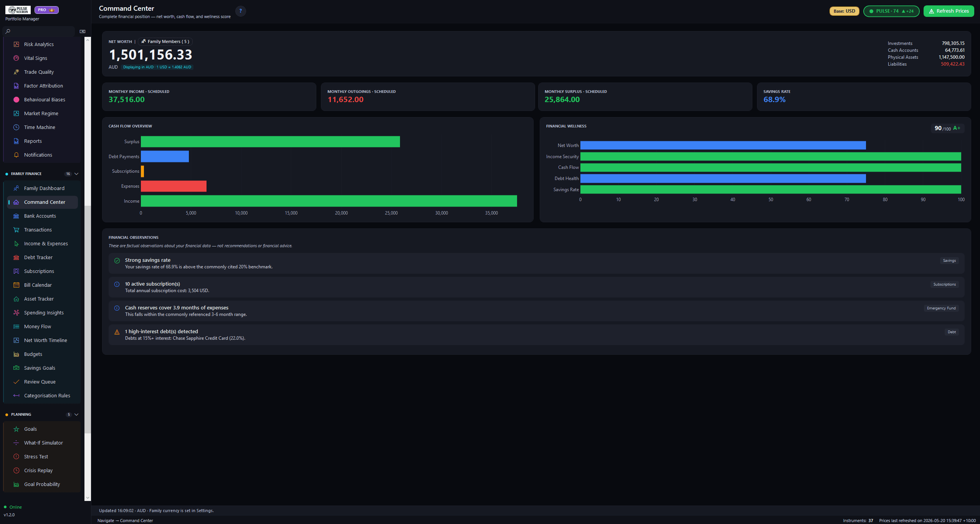Click the Strong savings rate observation
980x524 pixels.
tap(536, 263)
